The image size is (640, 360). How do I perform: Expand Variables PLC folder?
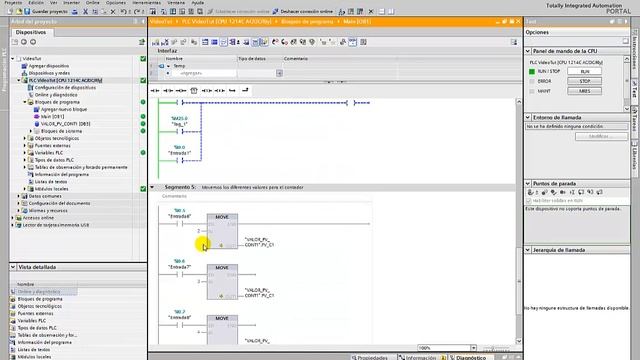[x=25, y=153]
